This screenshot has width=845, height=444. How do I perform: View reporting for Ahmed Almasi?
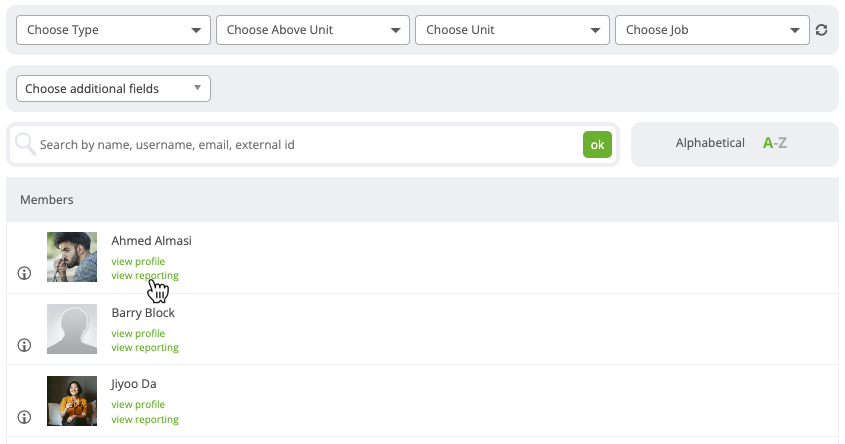point(145,275)
